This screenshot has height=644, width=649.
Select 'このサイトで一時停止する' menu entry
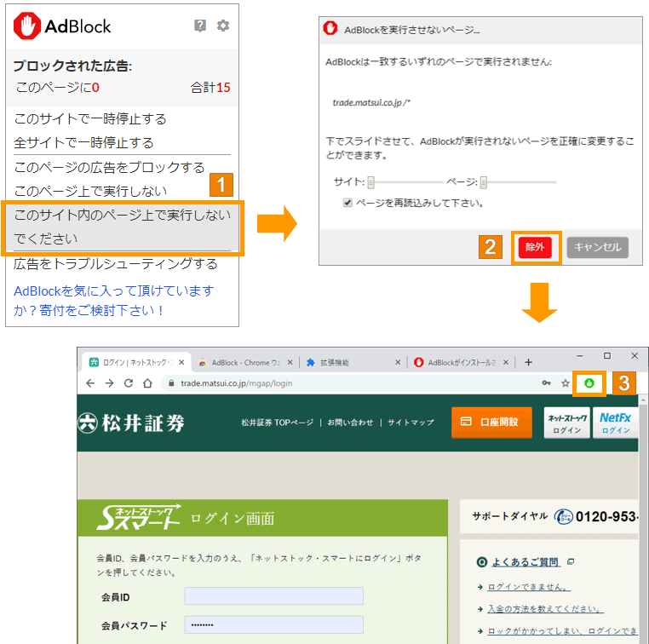pos(90,119)
